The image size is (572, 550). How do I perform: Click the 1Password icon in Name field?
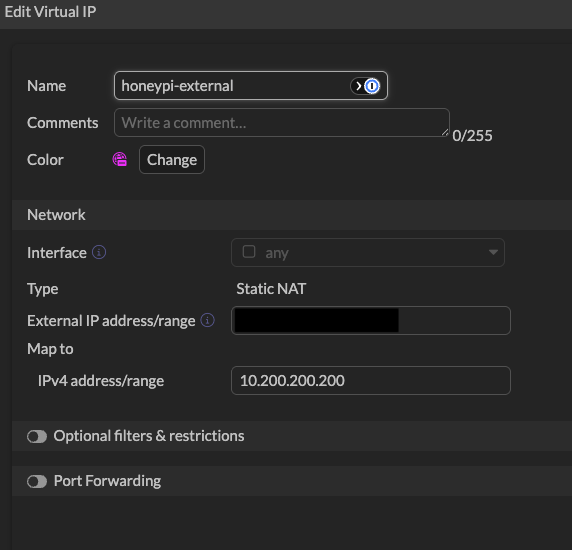click(x=372, y=86)
